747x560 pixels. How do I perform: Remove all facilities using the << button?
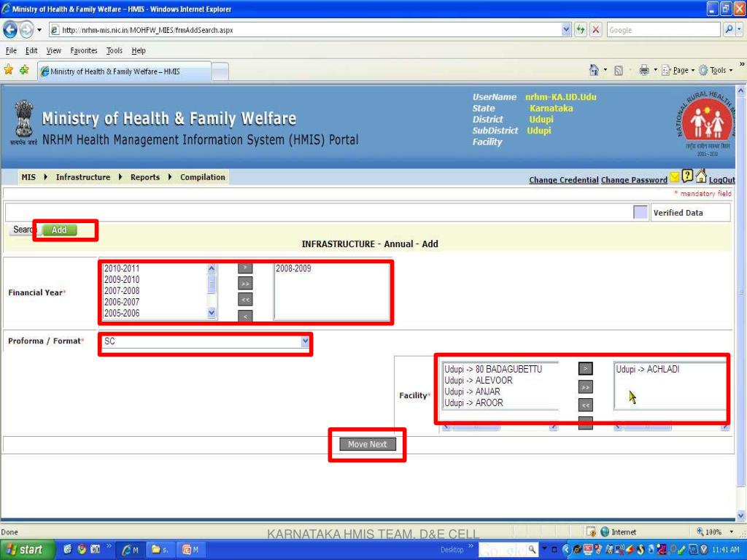point(586,405)
